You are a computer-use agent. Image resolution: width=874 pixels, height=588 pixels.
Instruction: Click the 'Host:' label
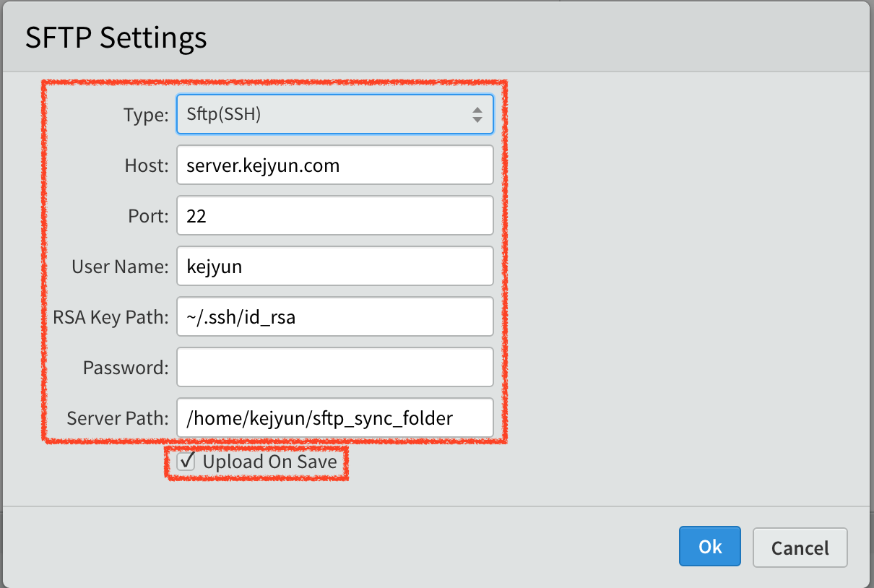pyautogui.click(x=147, y=165)
